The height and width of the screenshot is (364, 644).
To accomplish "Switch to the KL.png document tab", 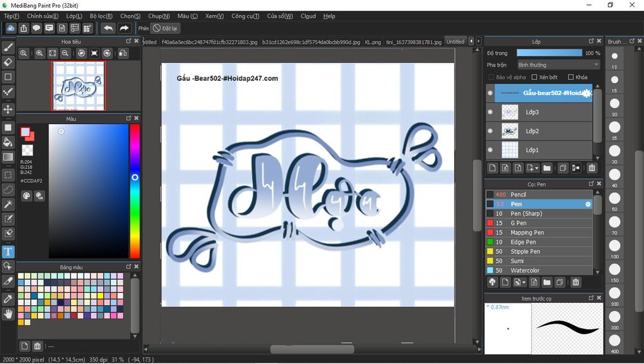I will pyautogui.click(x=373, y=42).
